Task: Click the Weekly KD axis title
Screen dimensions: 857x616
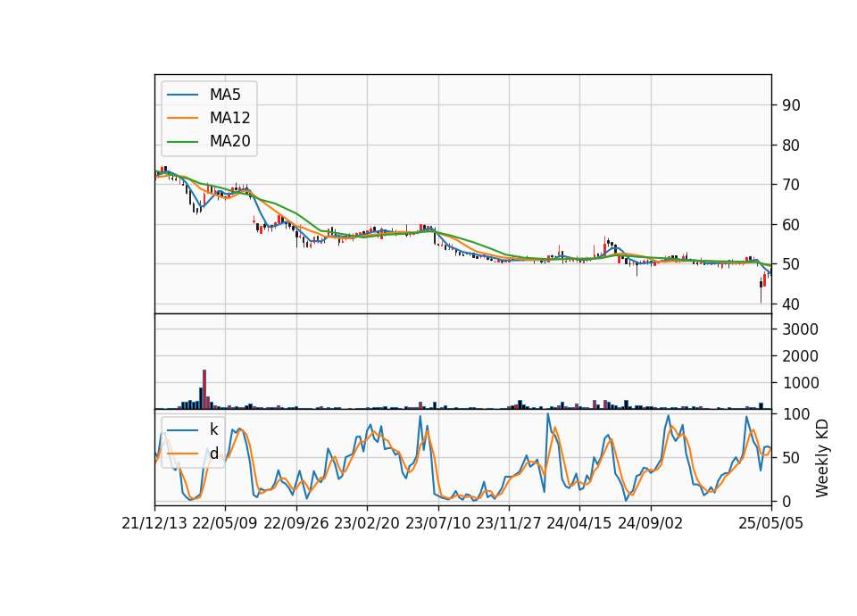Action: (x=822, y=458)
